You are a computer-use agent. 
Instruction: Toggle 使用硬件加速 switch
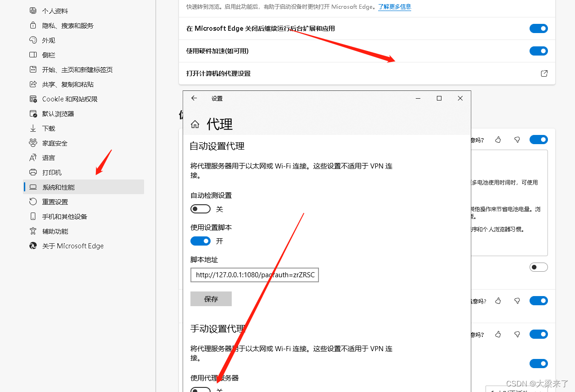pyautogui.click(x=539, y=51)
